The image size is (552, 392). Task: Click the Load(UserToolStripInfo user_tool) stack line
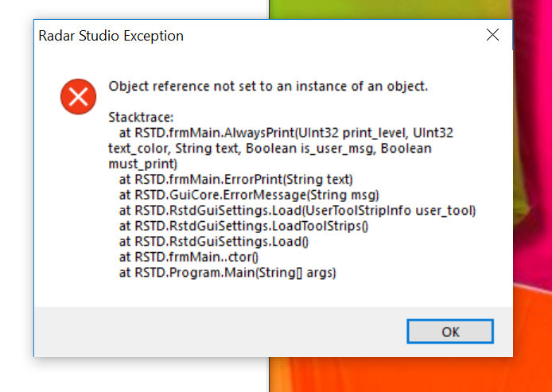point(297,211)
